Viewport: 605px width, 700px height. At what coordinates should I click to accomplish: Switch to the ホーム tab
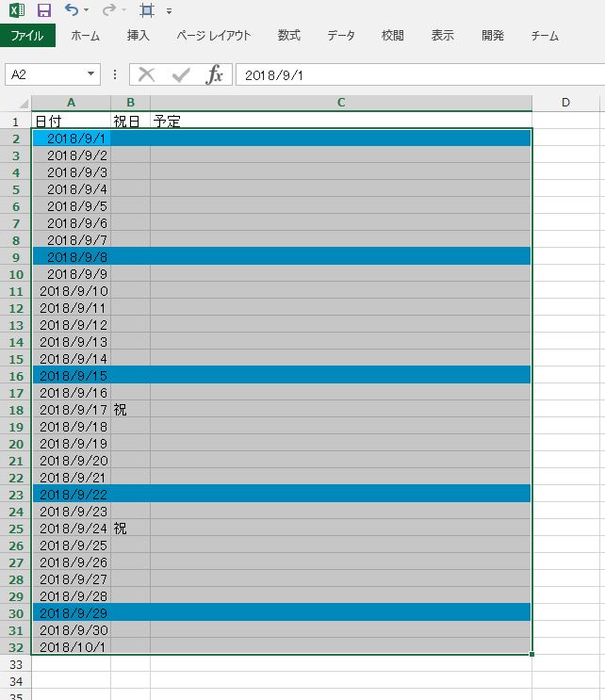point(85,35)
